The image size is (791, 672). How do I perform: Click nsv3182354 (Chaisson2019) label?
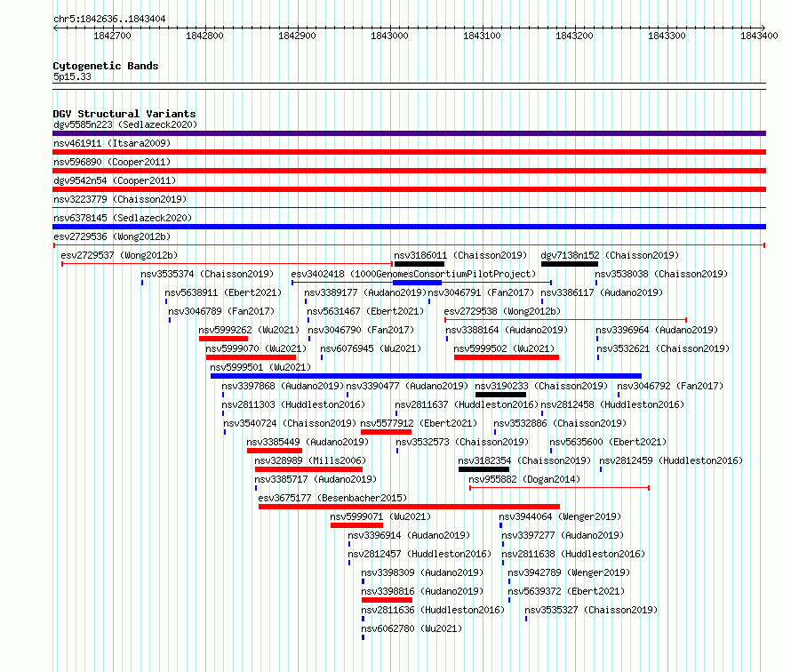click(x=524, y=460)
